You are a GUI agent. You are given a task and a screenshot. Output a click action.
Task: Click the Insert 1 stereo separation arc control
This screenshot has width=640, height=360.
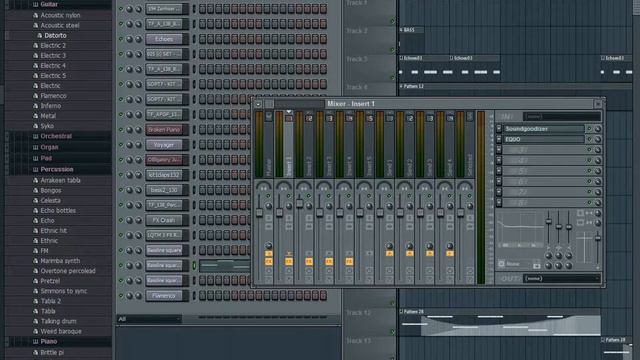(283, 186)
